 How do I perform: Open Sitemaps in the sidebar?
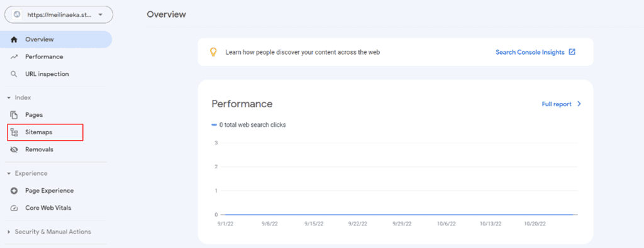(x=45, y=132)
